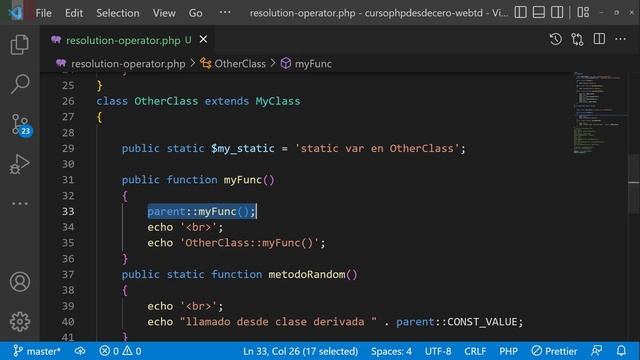
Task: Click "llamado desde clase derivada" string
Action: (278, 322)
